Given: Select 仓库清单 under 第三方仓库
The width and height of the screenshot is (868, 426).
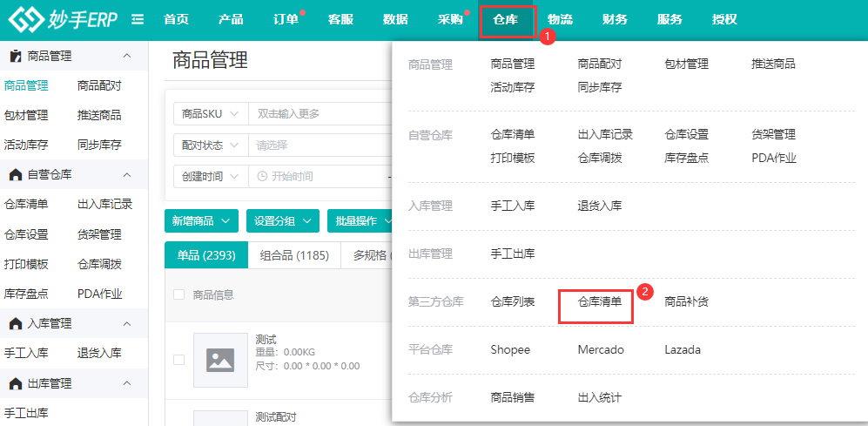Looking at the screenshot, I should pos(600,302).
